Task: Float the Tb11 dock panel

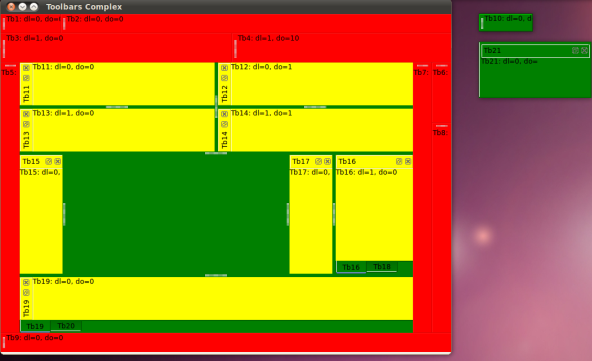Action: 26,78
